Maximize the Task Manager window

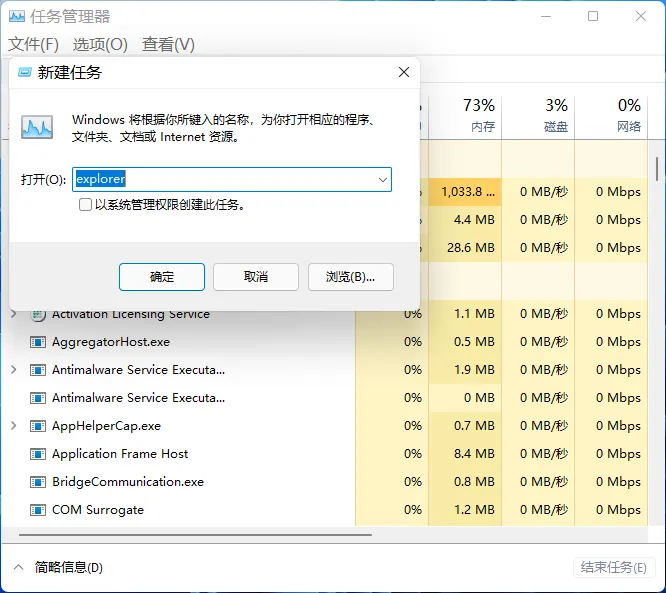click(x=593, y=17)
